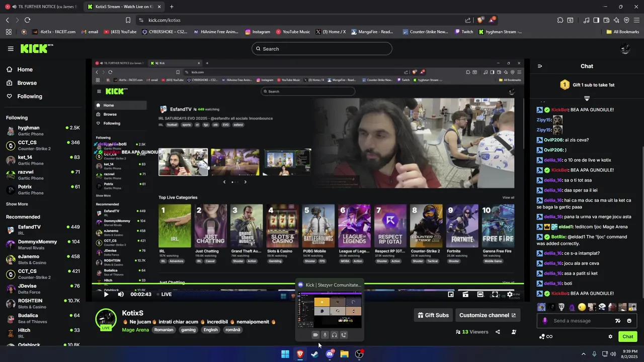Open Discord from the taskbar

pos(330,354)
